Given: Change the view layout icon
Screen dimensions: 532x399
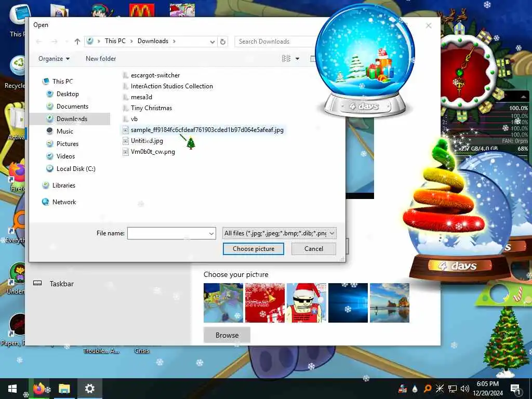Looking at the screenshot, I should tap(286, 59).
